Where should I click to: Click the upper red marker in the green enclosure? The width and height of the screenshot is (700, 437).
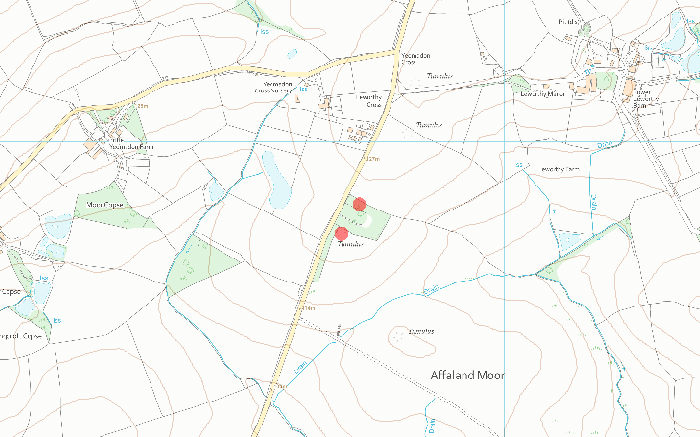359,204
